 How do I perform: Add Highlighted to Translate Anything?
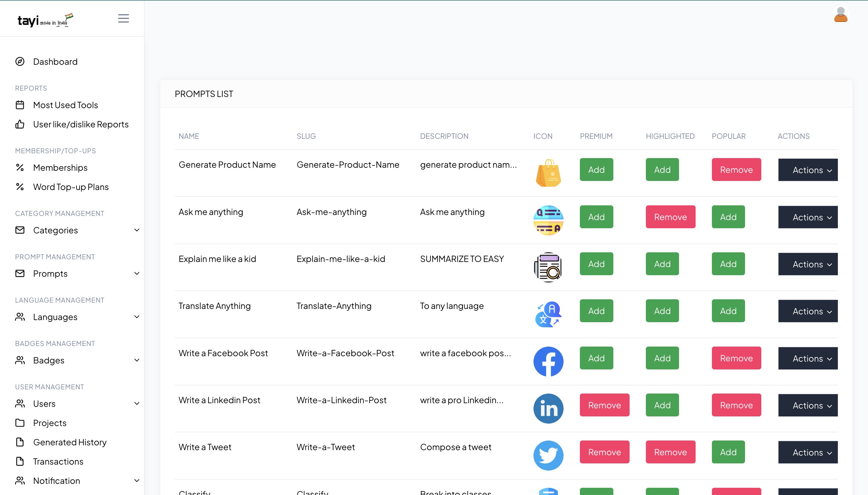click(662, 311)
